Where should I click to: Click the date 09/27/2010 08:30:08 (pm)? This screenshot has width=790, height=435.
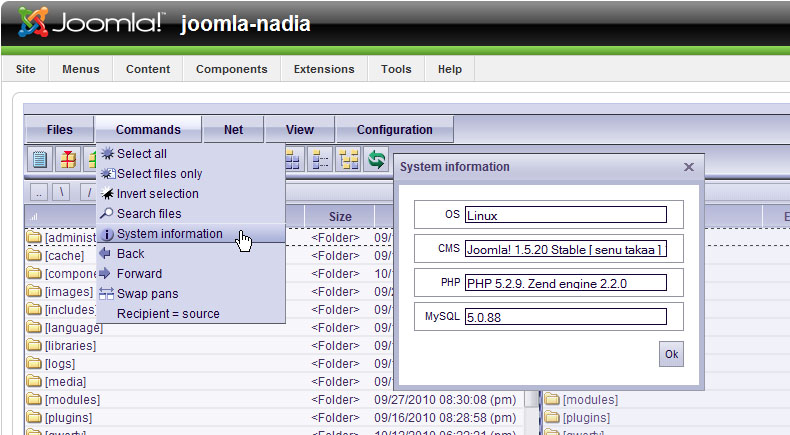coord(445,400)
